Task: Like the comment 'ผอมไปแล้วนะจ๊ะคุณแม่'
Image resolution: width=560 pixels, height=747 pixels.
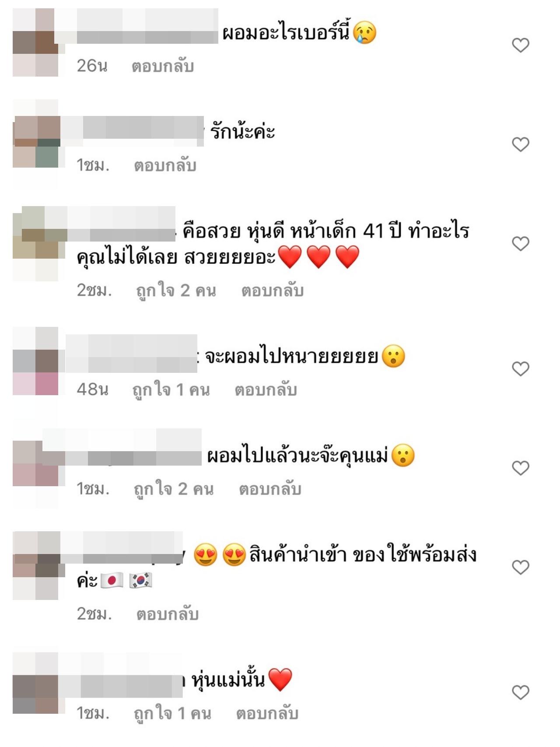Action: pos(521,468)
